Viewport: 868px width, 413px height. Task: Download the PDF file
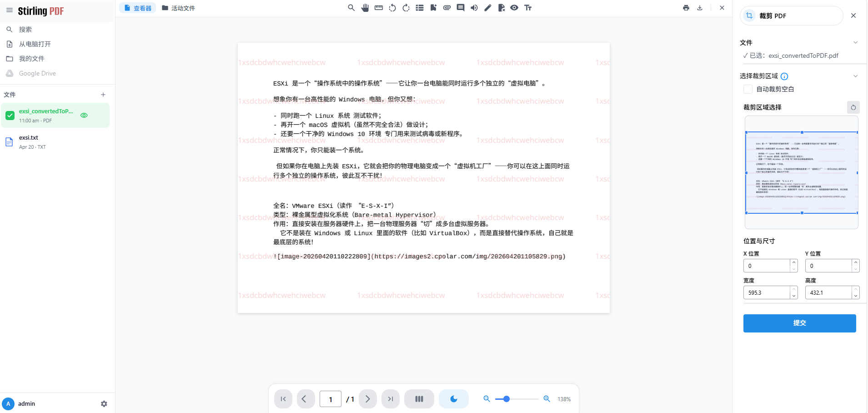(700, 8)
